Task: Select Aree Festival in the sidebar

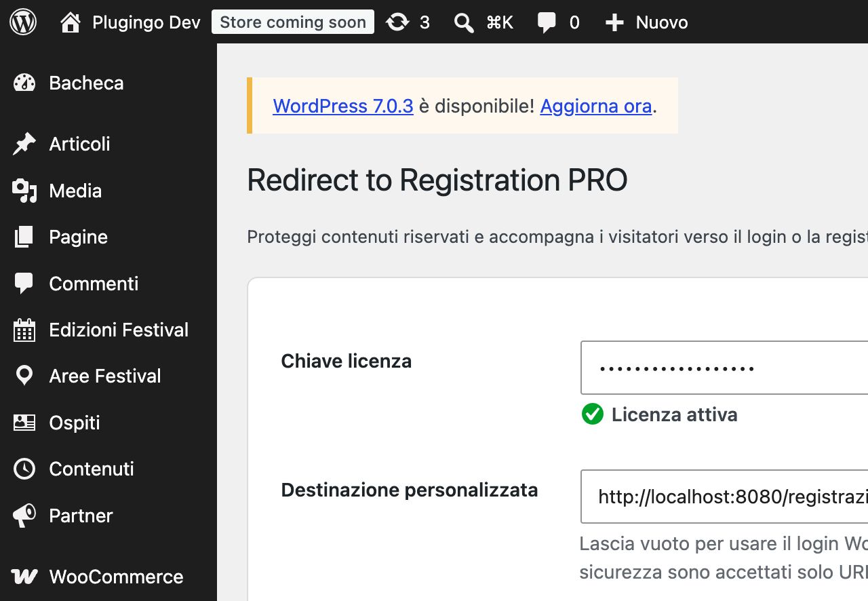Action: point(108,376)
